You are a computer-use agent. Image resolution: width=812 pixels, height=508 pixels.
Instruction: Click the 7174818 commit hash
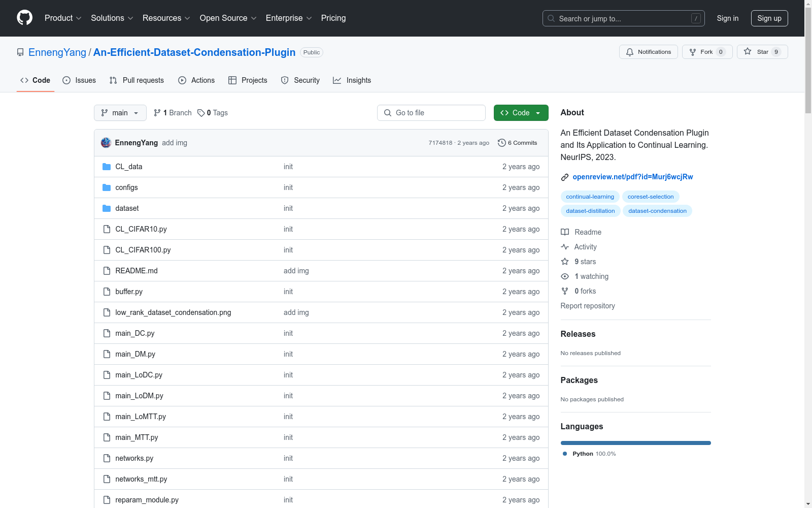coord(440,143)
